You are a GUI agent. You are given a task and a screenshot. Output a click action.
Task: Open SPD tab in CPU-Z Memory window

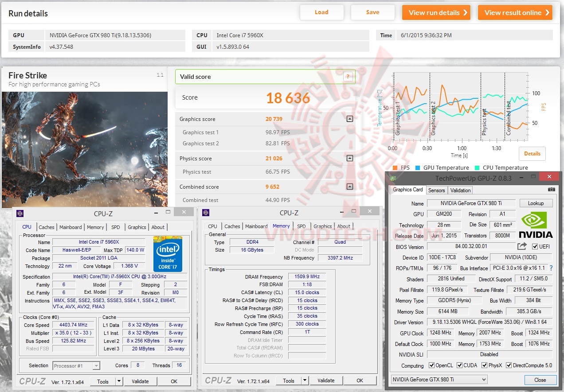tap(302, 226)
